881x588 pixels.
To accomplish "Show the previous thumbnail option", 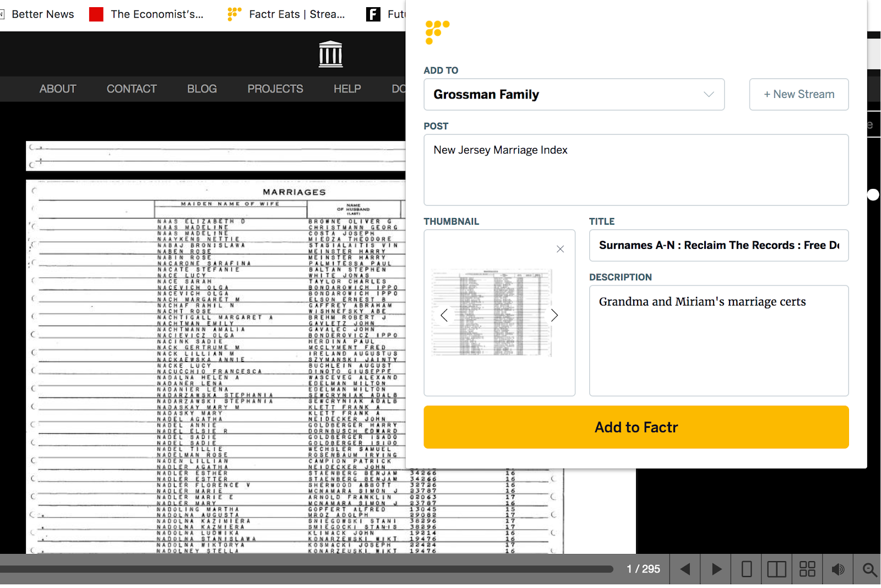I will tap(444, 315).
